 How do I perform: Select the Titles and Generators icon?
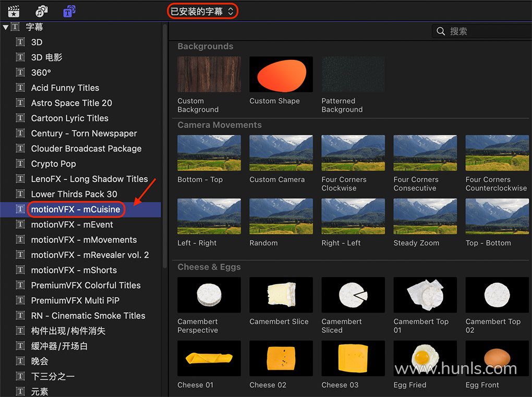pos(69,10)
